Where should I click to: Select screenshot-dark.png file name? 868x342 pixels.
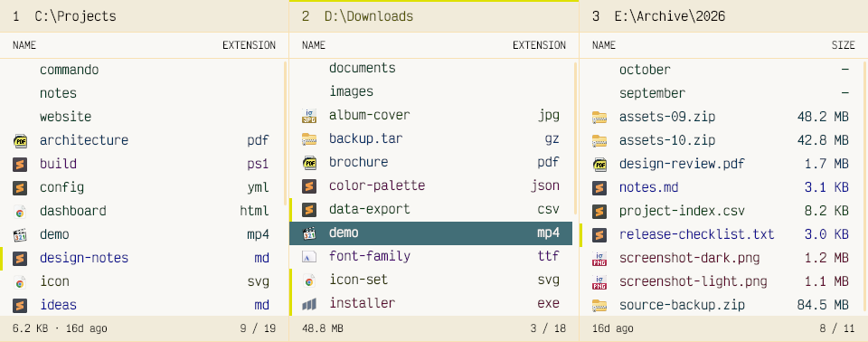690,258
